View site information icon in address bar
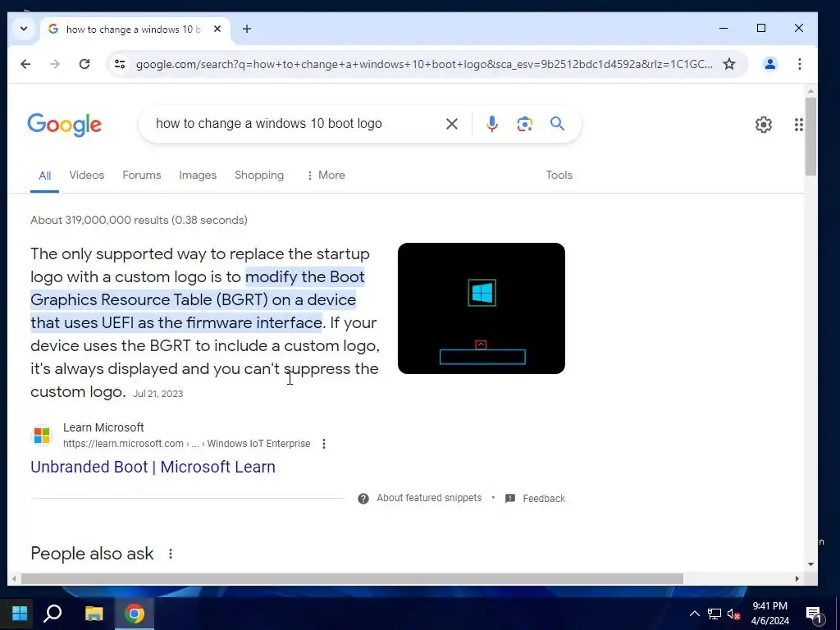The width and height of the screenshot is (840, 630). 120,64
